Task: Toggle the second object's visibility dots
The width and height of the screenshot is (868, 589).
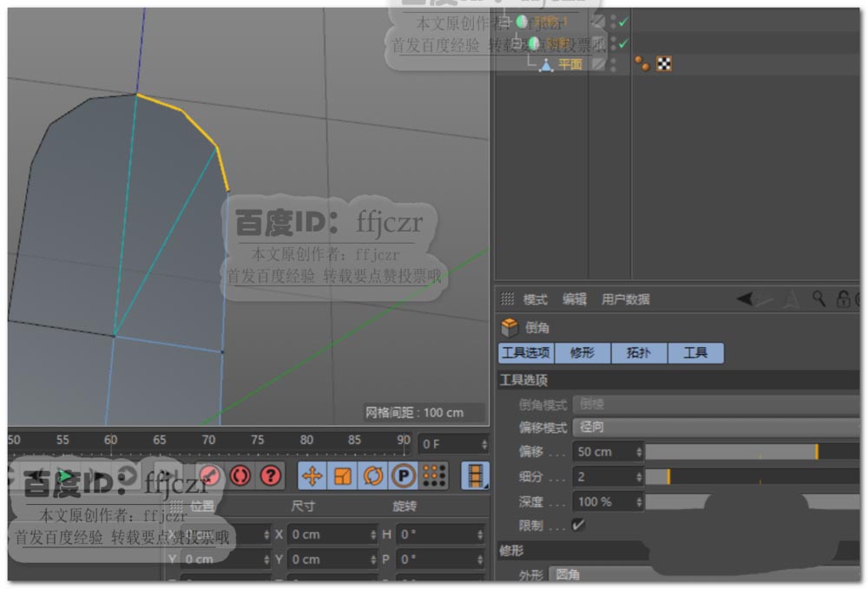Action: point(614,43)
